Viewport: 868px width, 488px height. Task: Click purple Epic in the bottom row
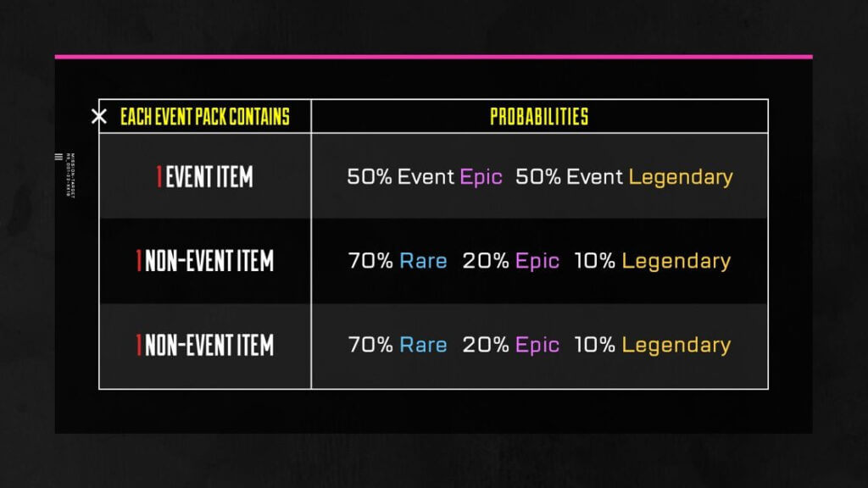(x=537, y=346)
